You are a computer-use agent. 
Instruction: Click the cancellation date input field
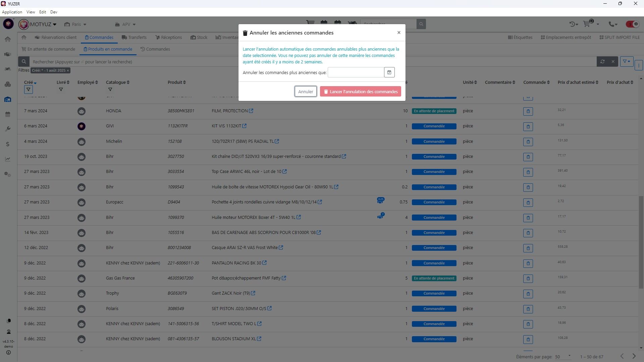[356, 72]
